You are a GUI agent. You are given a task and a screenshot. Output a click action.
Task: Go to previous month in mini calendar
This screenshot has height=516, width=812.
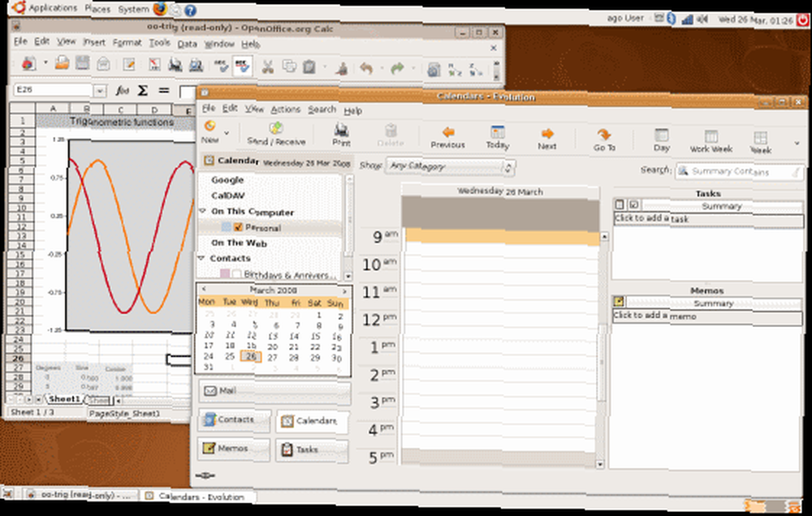click(x=204, y=289)
